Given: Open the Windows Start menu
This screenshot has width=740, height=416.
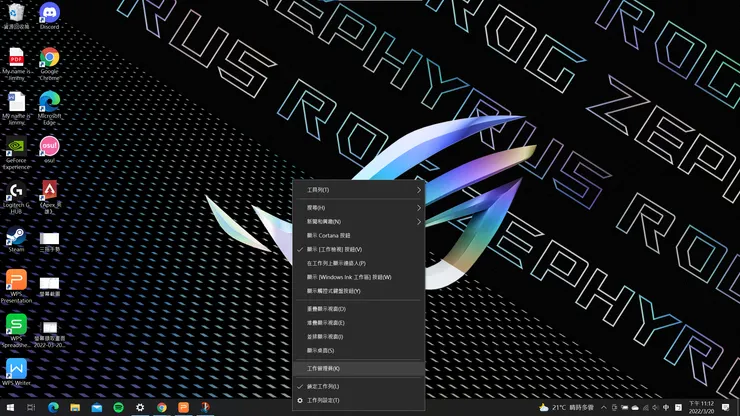Looking at the screenshot, I should point(10,407).
